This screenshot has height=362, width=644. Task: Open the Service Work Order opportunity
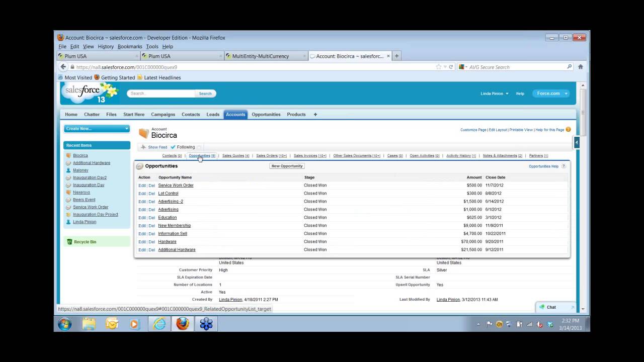pos(176,186)
